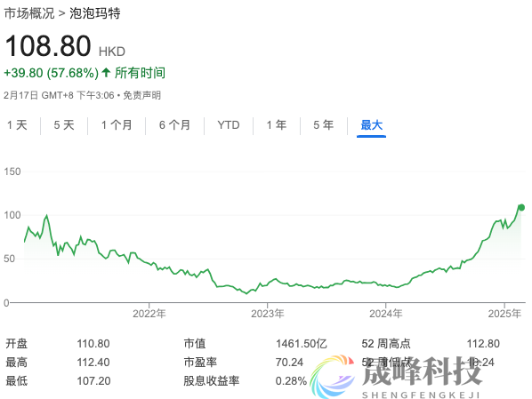This screenshot has height=399, width=532.
Task: Click the 股息收益率 label
Action: (x=212, y=381)
